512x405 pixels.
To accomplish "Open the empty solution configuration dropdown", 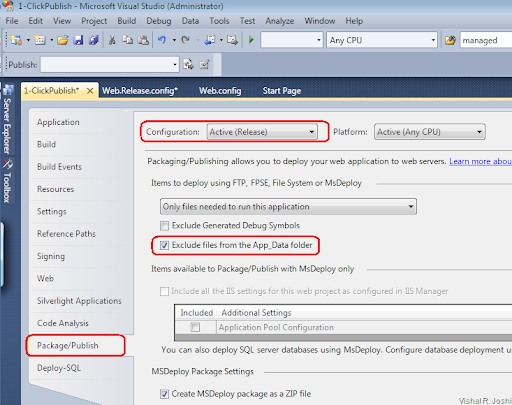I will coord(292,40).
